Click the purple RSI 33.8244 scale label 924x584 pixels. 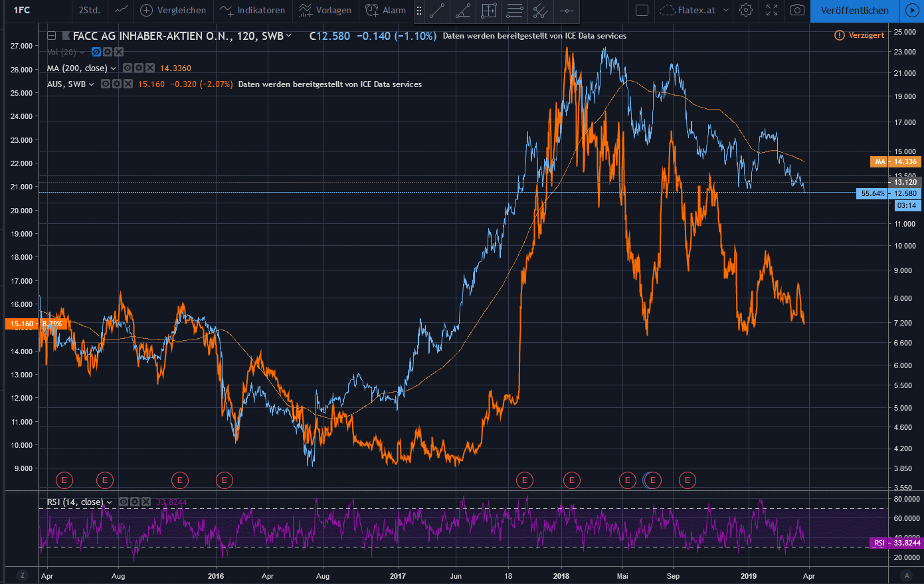click(x=895, y=543)
